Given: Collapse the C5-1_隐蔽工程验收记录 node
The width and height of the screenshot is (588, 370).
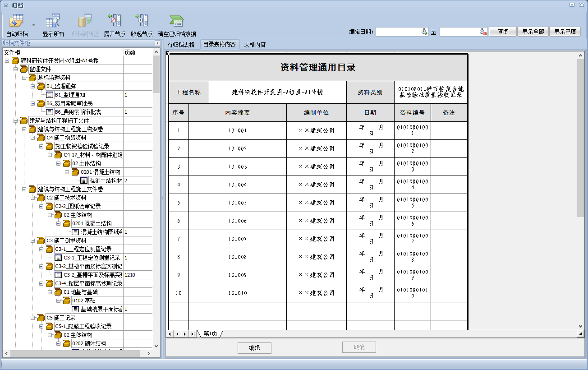Looking at the screenshot, I should pyautogui.click(x=41, y=326).
